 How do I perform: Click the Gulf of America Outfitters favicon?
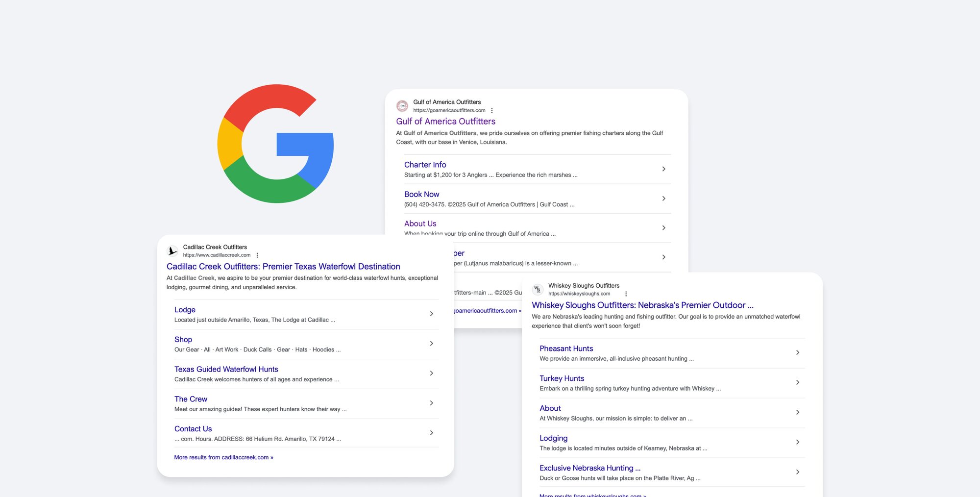click(x=401, y=106)
